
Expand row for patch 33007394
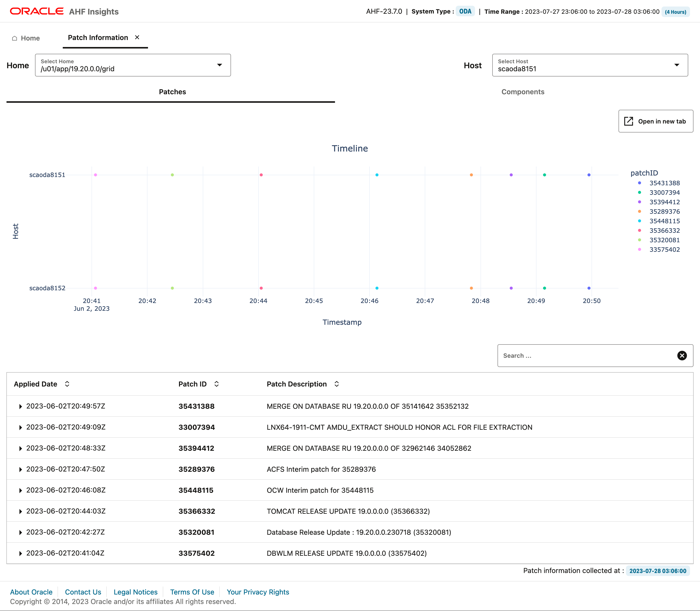(x=20, y=427)
